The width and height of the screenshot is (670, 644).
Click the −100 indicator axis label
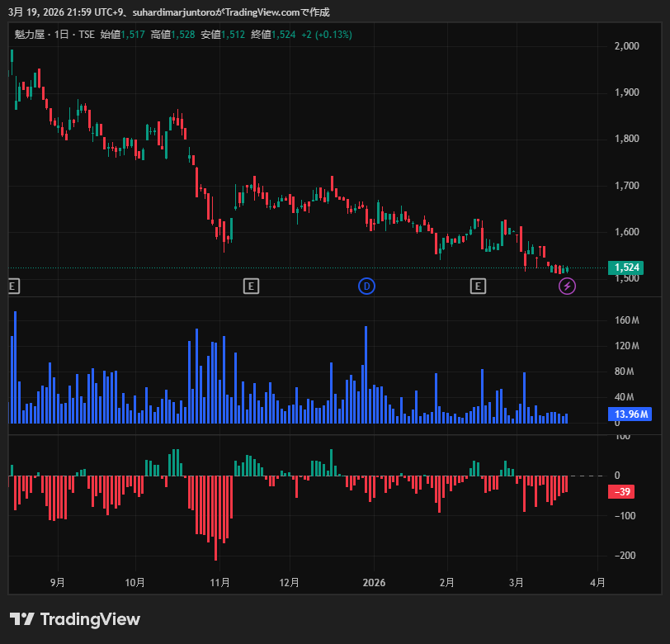click(625, 516)
